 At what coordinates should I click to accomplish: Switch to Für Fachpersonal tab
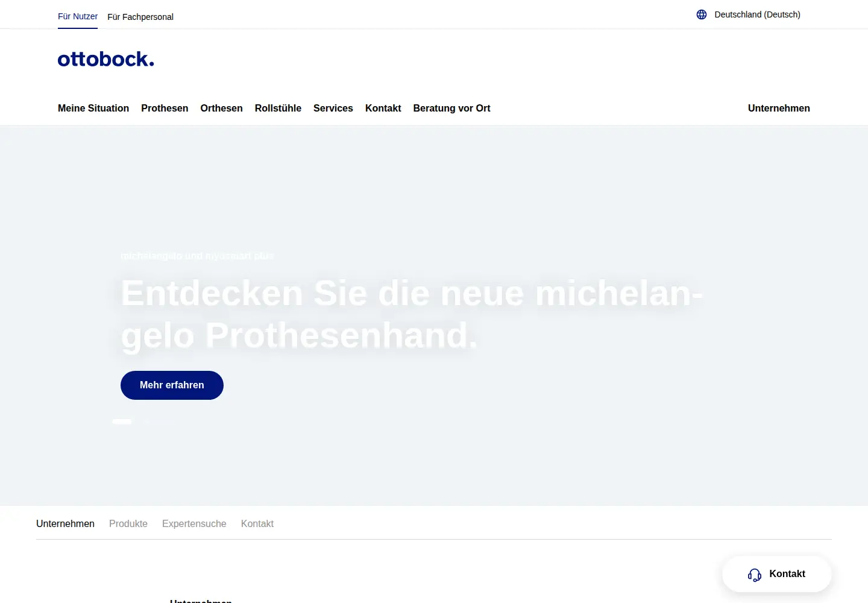pos(140,17)
